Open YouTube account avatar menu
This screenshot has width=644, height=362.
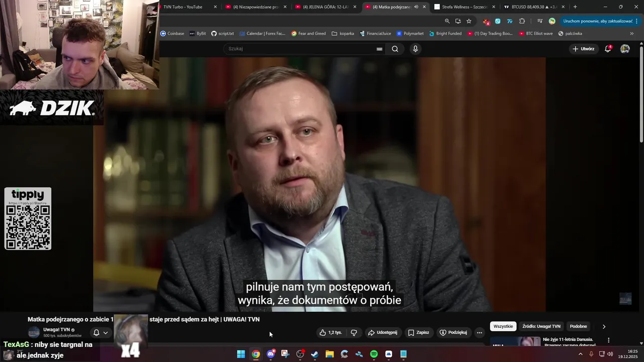click(625, 49)
